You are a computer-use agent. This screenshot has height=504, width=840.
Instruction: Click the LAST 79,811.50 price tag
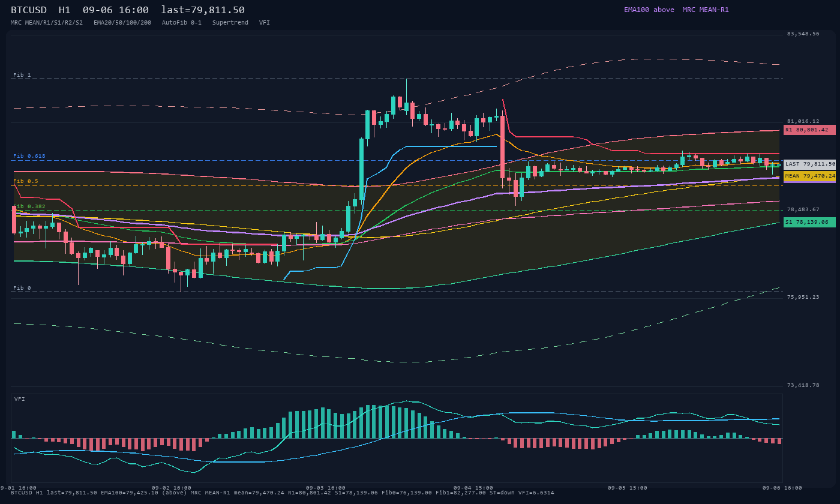[x=809, y=164]
